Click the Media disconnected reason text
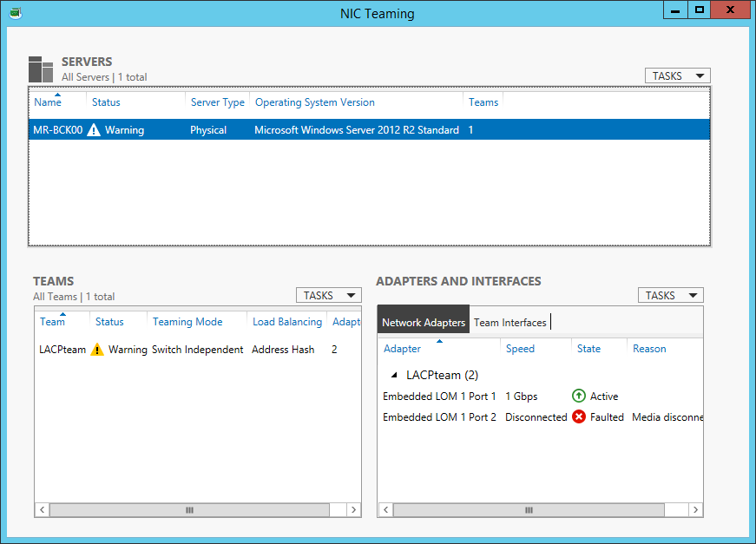 667,416
